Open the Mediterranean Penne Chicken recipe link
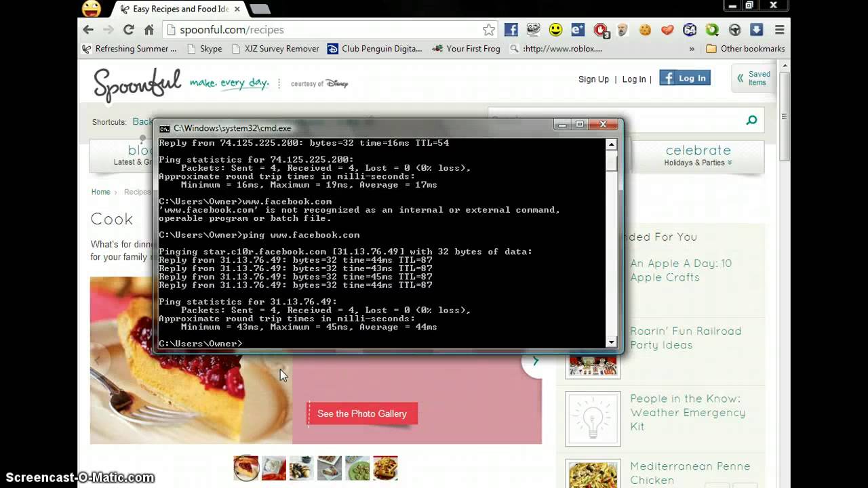 (690, 473)
